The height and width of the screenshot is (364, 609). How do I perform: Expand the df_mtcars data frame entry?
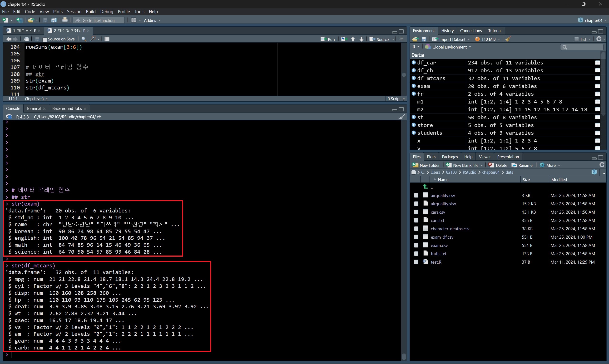[414, 78]
